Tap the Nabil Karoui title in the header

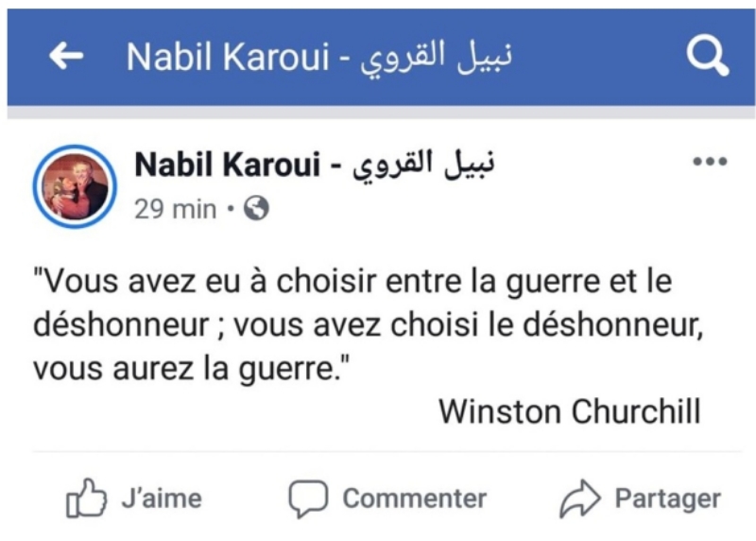pos(225,58)
